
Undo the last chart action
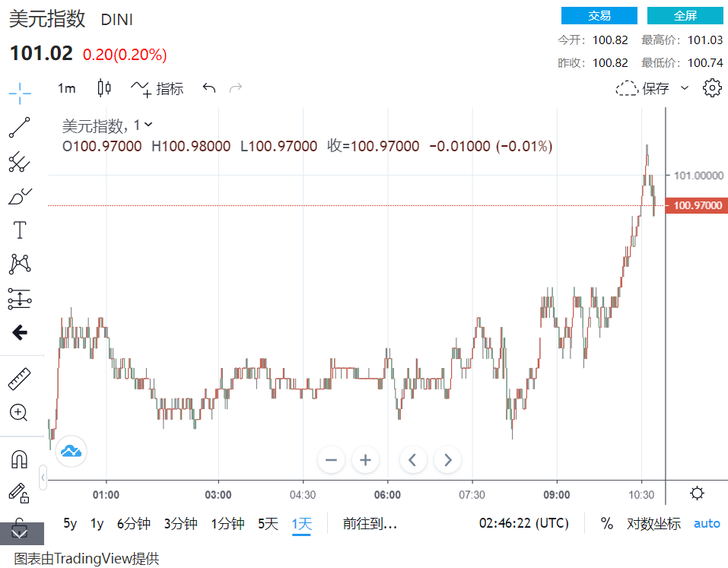(209, 88)
